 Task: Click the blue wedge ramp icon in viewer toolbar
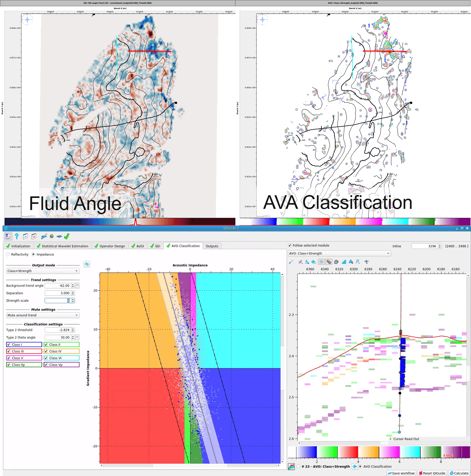[344, 262]
